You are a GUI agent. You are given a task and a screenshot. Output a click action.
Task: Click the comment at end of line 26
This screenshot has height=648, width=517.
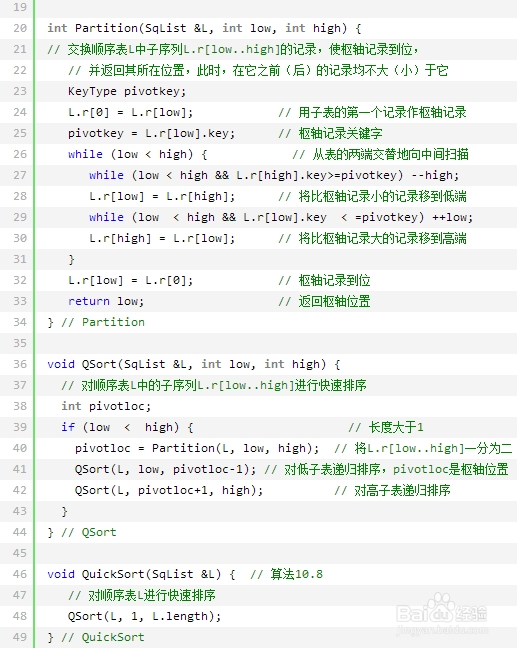click(380, 154)
